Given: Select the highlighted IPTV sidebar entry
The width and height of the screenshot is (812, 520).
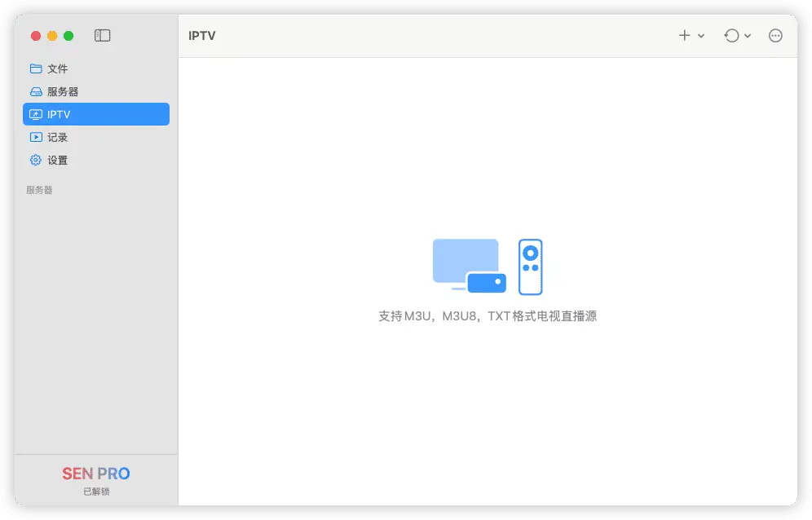Looking at the screenshot, I should tap(95, 114).
